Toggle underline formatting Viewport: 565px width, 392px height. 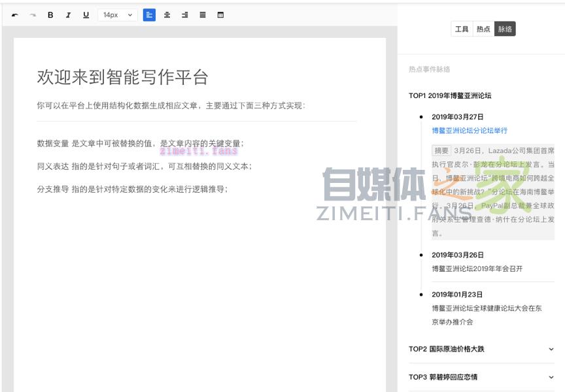[86, 15]
